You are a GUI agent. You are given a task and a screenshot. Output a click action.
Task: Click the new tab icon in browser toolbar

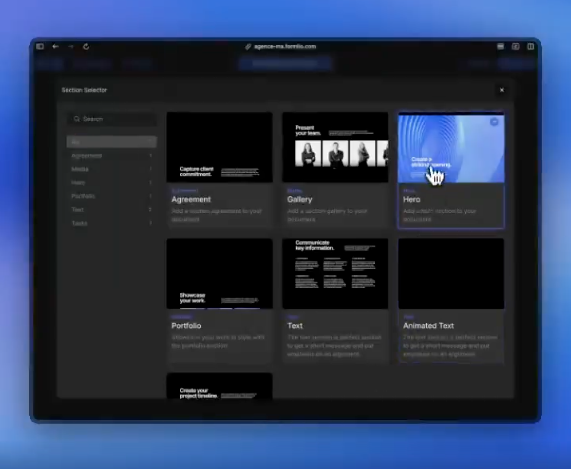click(x=516, y=46)
